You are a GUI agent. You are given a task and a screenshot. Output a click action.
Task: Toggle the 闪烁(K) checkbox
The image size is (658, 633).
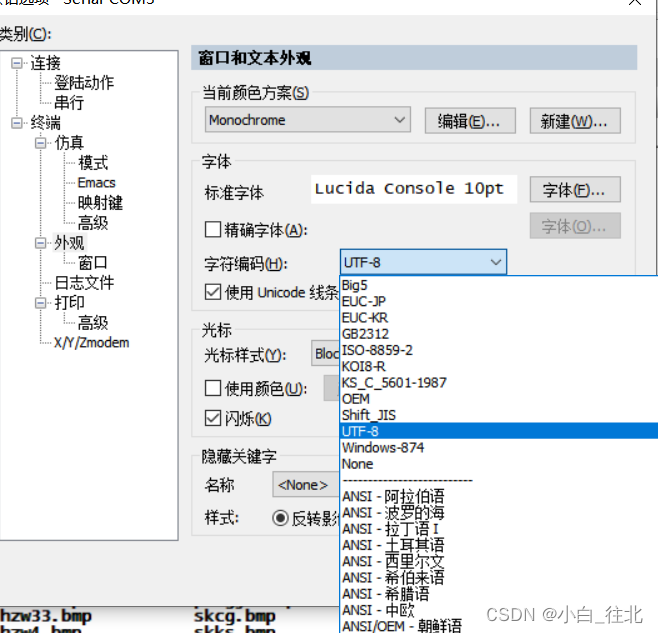click(x=213, y=419)
